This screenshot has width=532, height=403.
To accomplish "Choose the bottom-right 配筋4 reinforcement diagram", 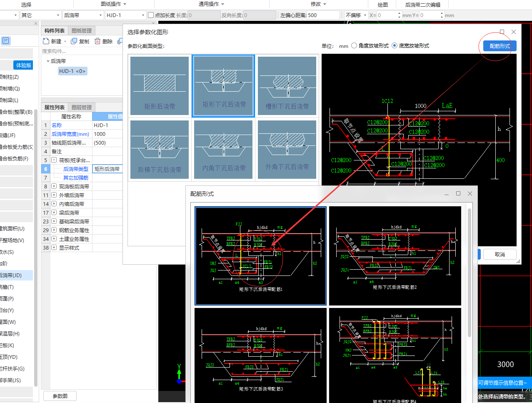I will click(395, 355).
